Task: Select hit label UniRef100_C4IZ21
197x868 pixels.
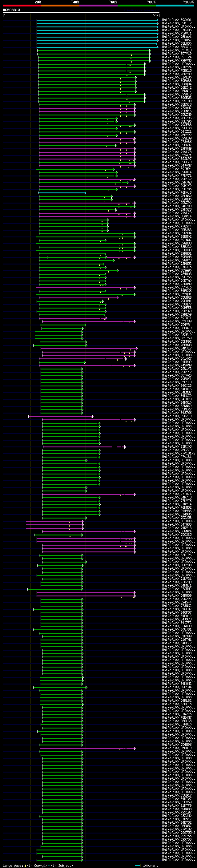Action: tap(177, 132)
